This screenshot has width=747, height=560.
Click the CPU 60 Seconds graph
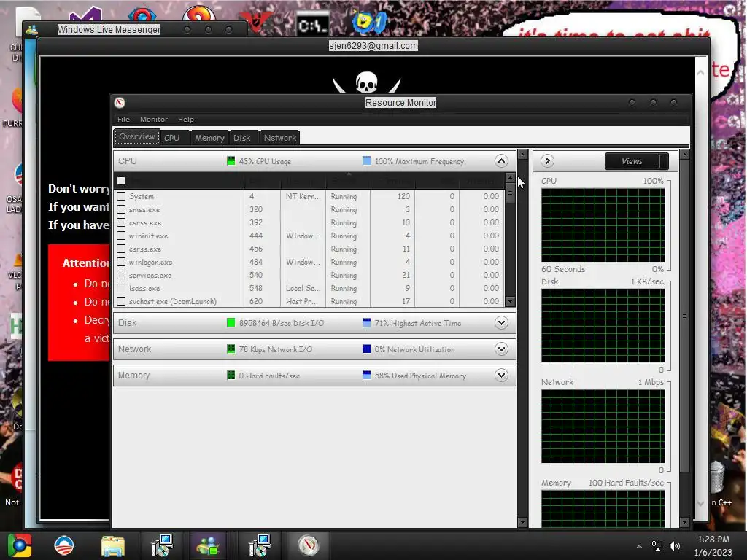click(603, 225)
